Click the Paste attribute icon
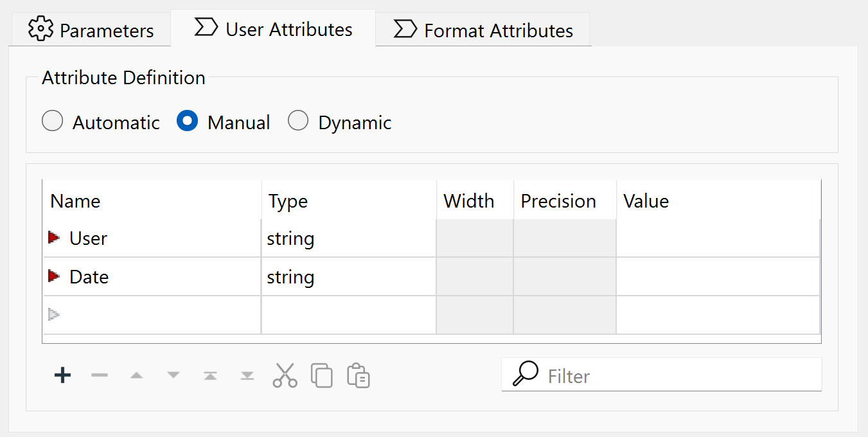Image resolution: width=868 pixels, height=437 pixels. [x=358, y=375]
